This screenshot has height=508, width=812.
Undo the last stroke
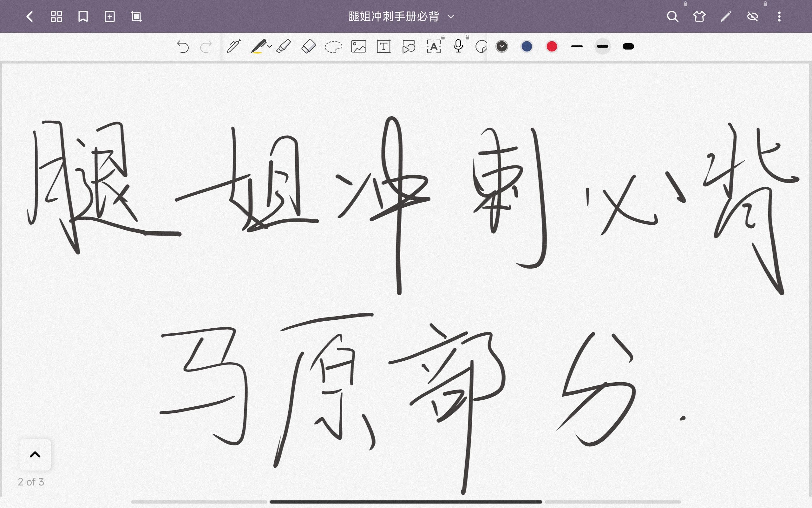183,46
